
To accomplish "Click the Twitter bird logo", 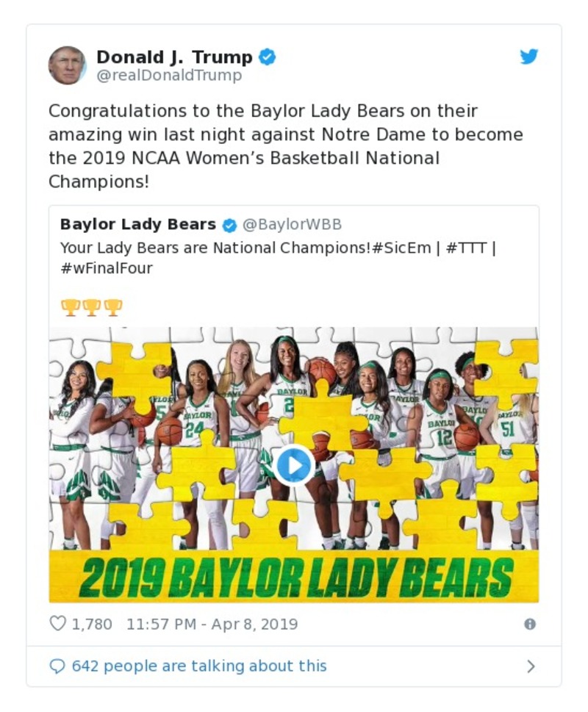I will click(x=529, y=57).
